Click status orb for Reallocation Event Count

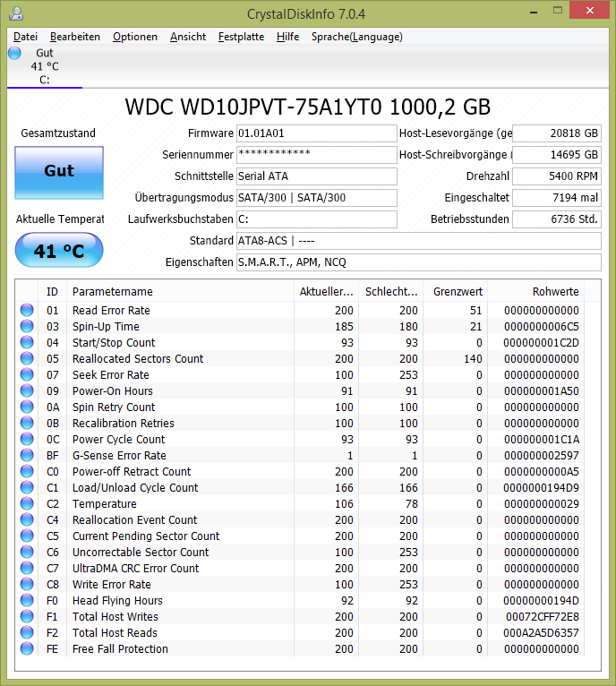(27, 519)
